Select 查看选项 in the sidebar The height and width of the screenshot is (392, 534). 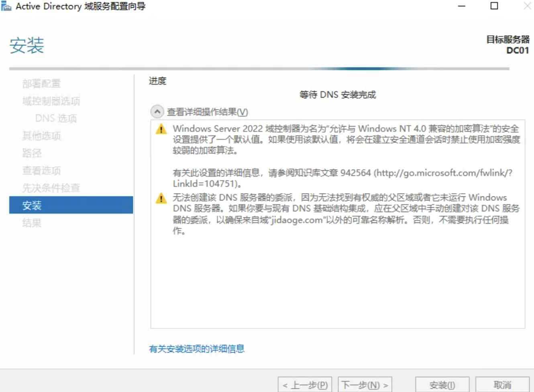(x=41, y=170)
